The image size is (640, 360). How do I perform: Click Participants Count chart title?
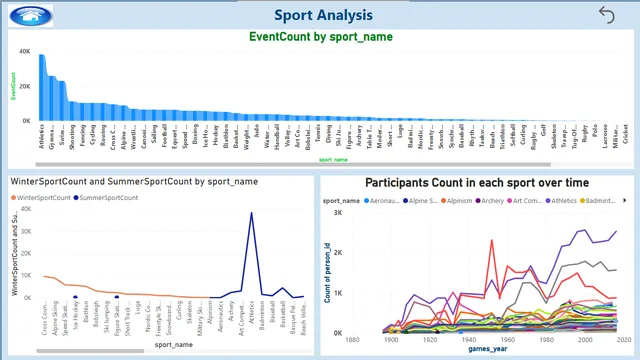click(477, 182)
